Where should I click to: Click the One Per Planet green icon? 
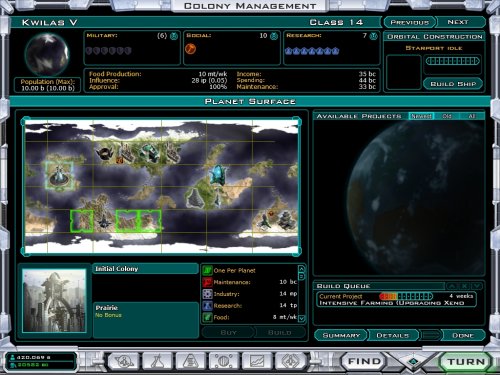(207, 270)
